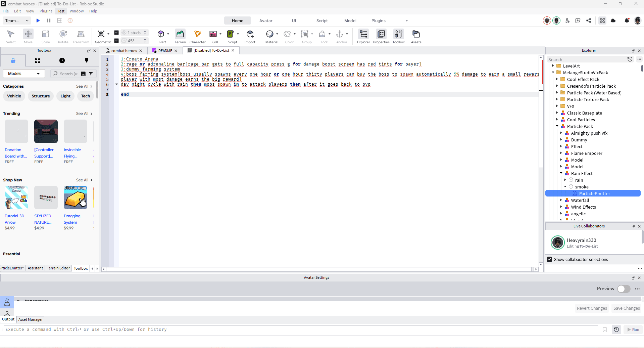This screenshot has height=348, width=644.
Task: Click the command bar input field
Action: coord(301,330)
